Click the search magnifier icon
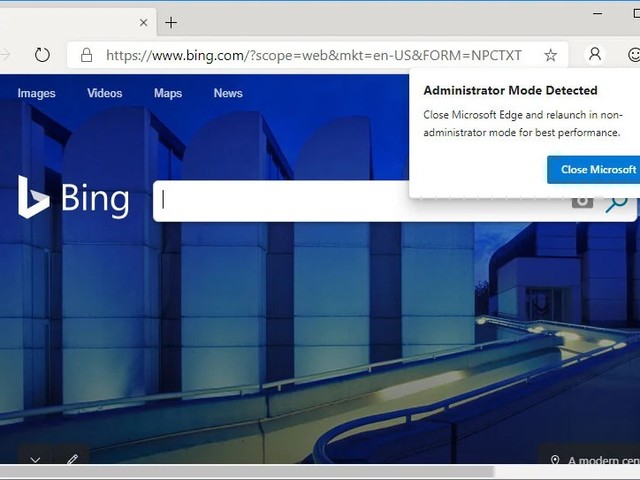Image resolution: width=640 pixels, height=480 pixels. [616, 203]
